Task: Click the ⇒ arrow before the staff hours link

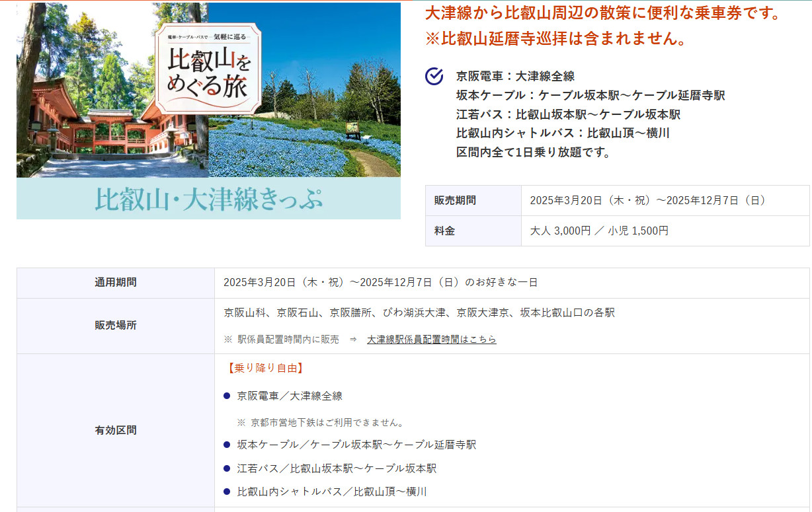Action: pyautogui.click(x=353, y=340)
